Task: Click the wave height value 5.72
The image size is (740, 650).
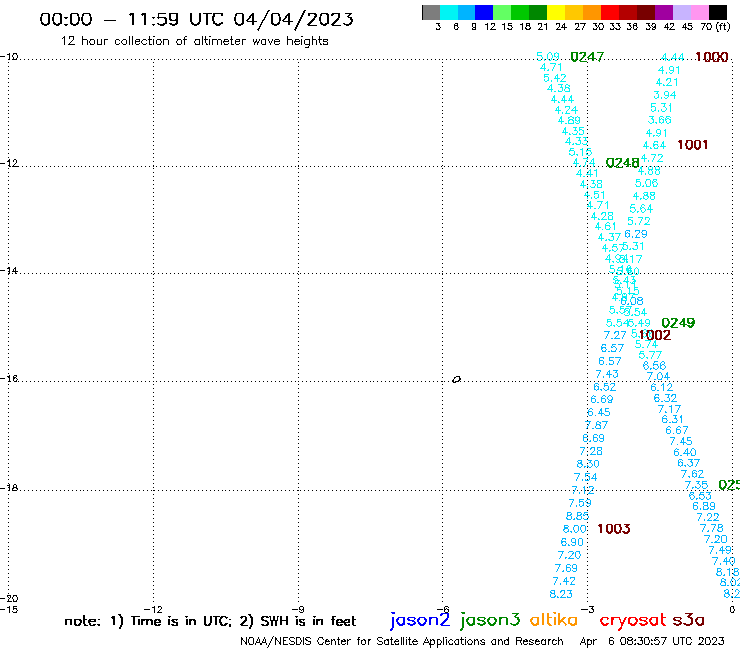Action: point(639,221)
